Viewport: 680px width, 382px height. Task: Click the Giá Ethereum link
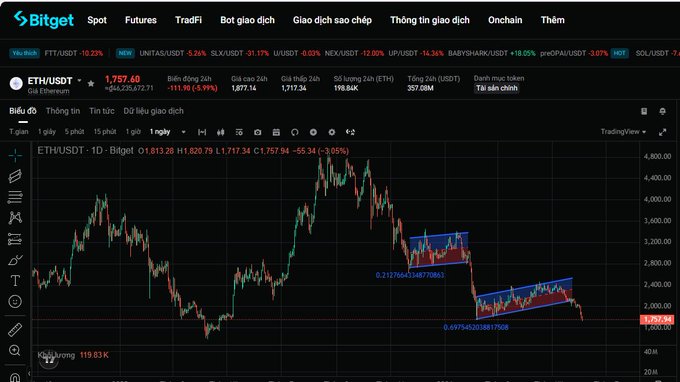pos(49,91)
